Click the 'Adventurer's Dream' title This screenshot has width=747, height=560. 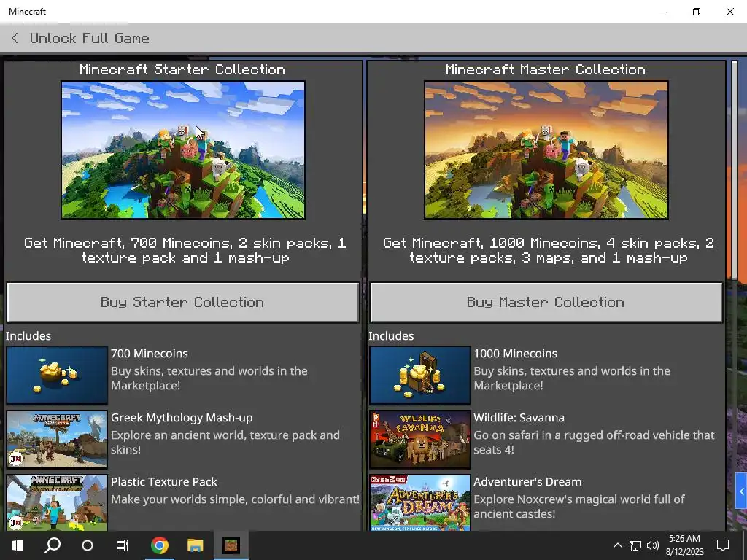coord(527,481)
